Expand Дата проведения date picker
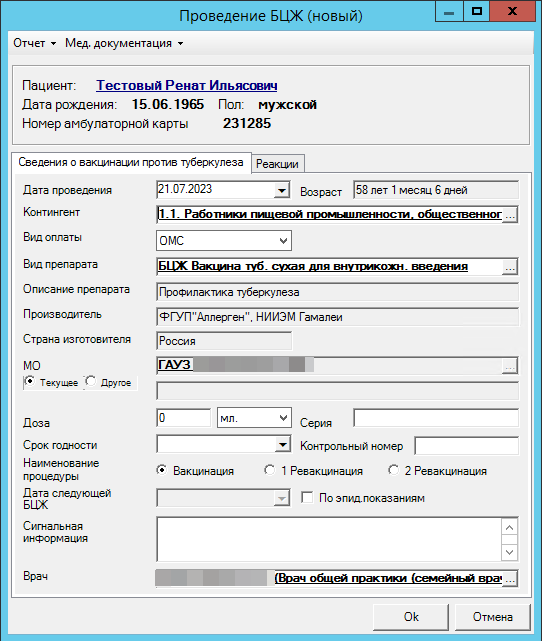The image size is (542, 641). (281, 190)
